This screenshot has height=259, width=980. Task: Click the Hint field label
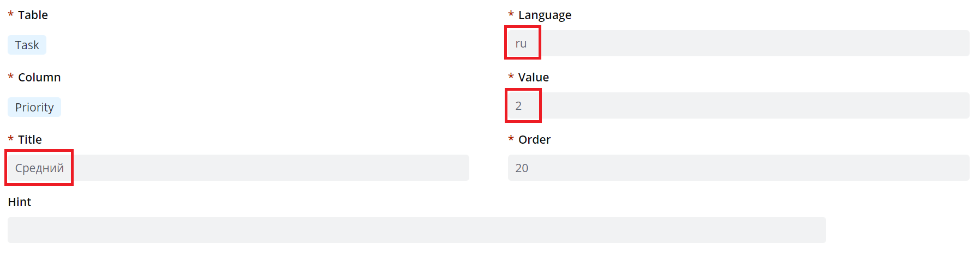tap(20, 202)
